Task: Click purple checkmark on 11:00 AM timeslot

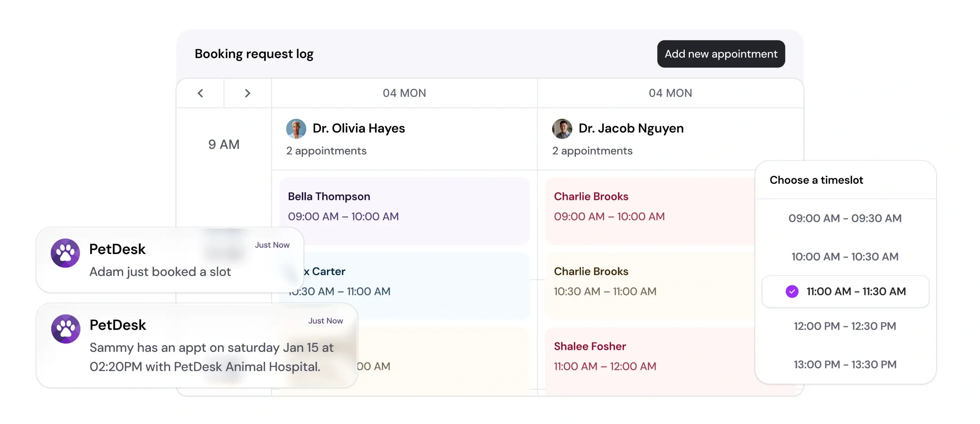Action: [792, 292]
